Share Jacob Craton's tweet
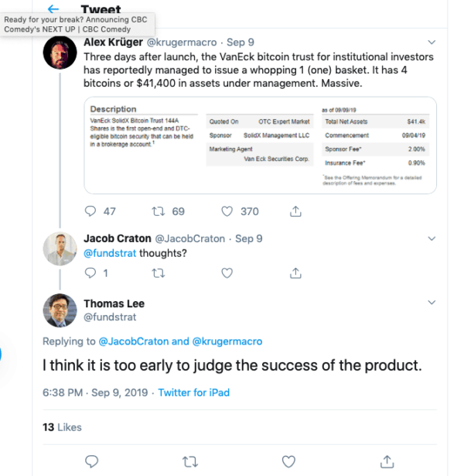Viewport: 464px width, 476px height. 295,272
